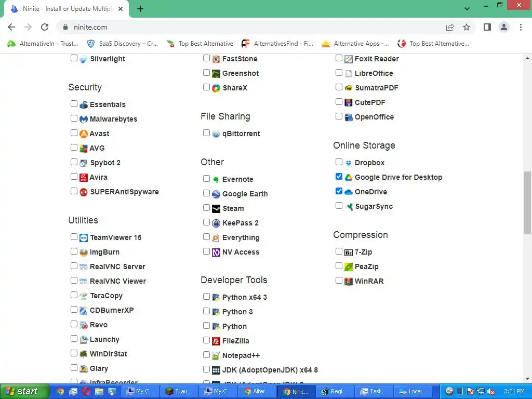Screen dimensions: 532x399
Task: Open a new browser tab
Action: coord(140,9)
